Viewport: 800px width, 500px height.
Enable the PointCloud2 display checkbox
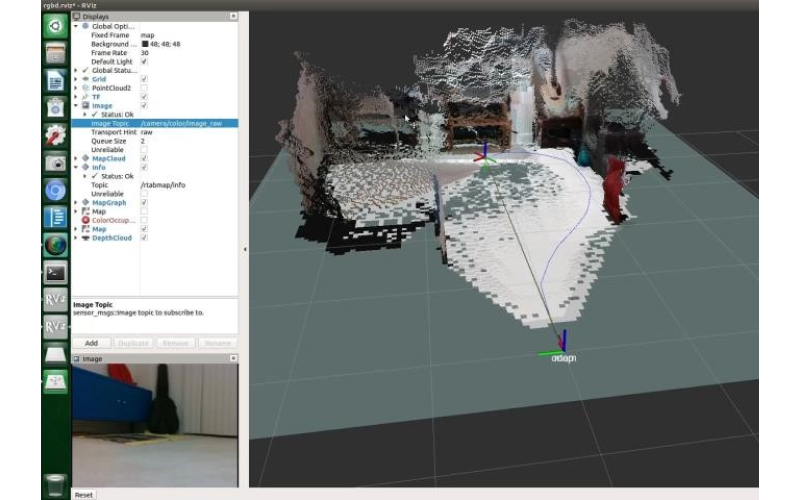click(144, 88)
